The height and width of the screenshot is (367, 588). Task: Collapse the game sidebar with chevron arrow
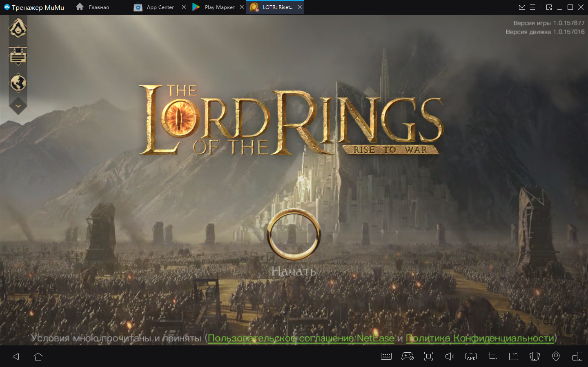(18, 106)
